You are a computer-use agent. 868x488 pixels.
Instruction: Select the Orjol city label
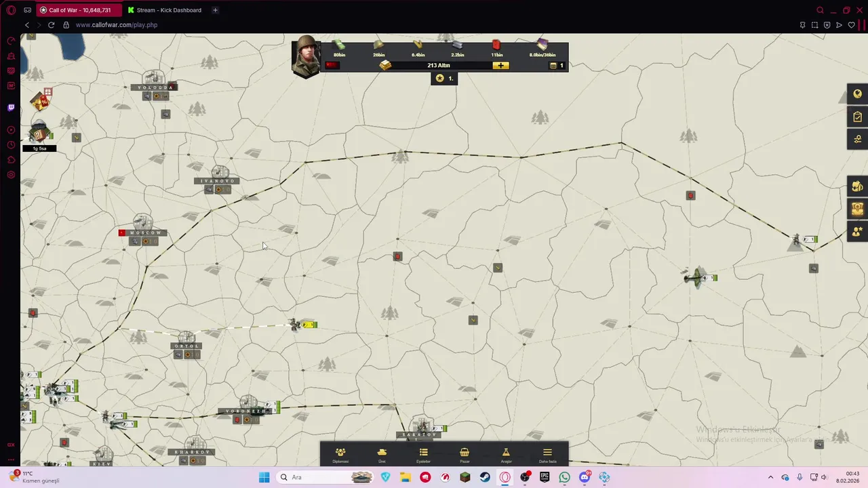(186, 346)
